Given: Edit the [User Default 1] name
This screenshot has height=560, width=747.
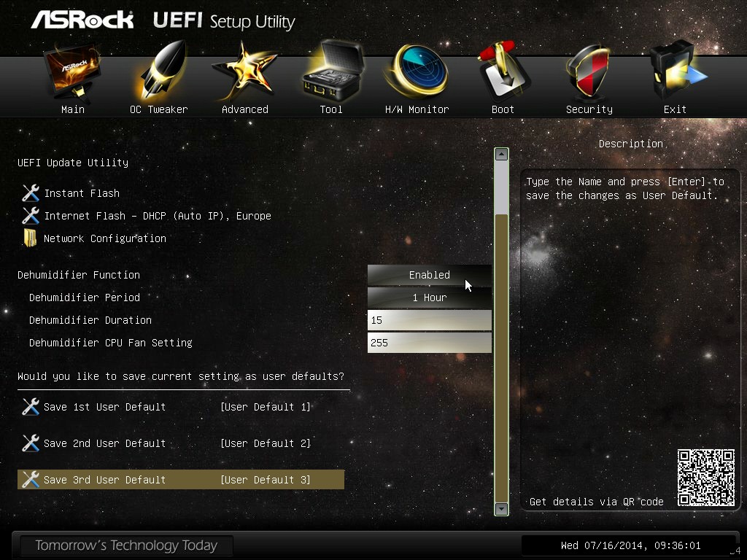Looking at the screenshot, I should [x=266, y=407].
